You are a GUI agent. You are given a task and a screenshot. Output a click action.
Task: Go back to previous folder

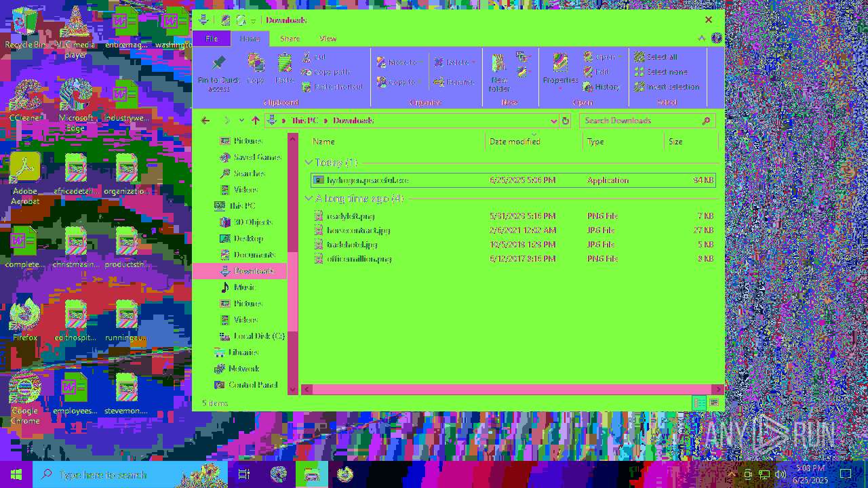[205, 121]
